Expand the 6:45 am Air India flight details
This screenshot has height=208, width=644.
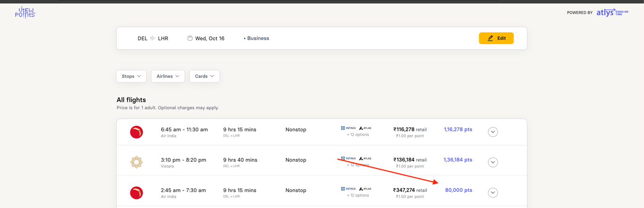493,132
